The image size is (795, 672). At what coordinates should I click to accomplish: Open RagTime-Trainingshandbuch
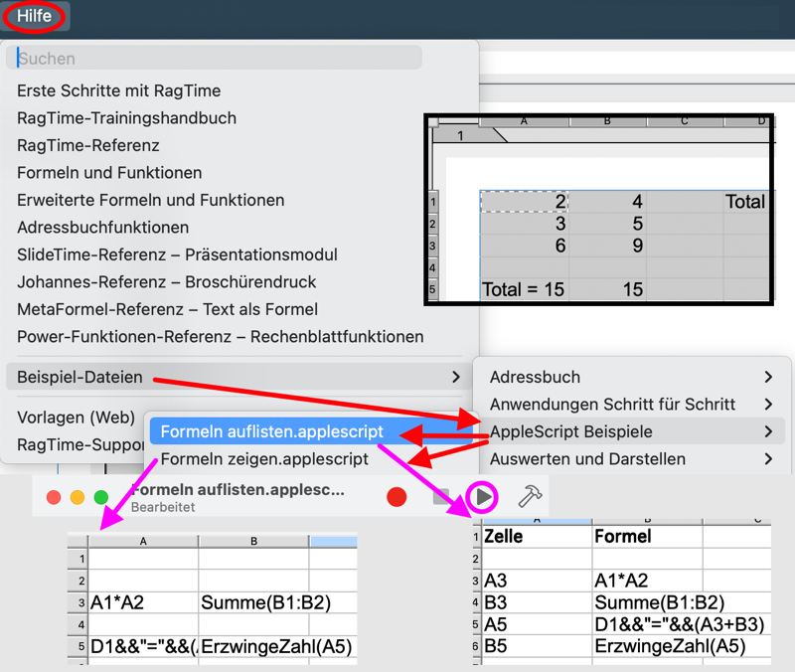coord(127,118)
